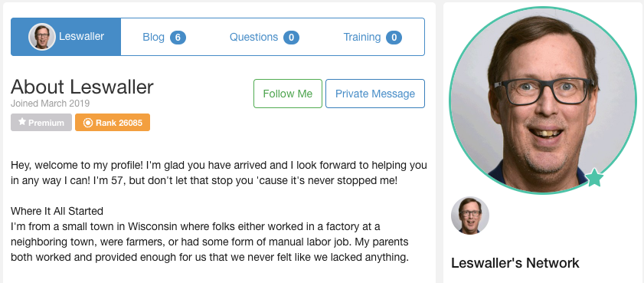Click the Where It All Started heading
This screenshot has width=644, height=283.
tap(57, 212)
